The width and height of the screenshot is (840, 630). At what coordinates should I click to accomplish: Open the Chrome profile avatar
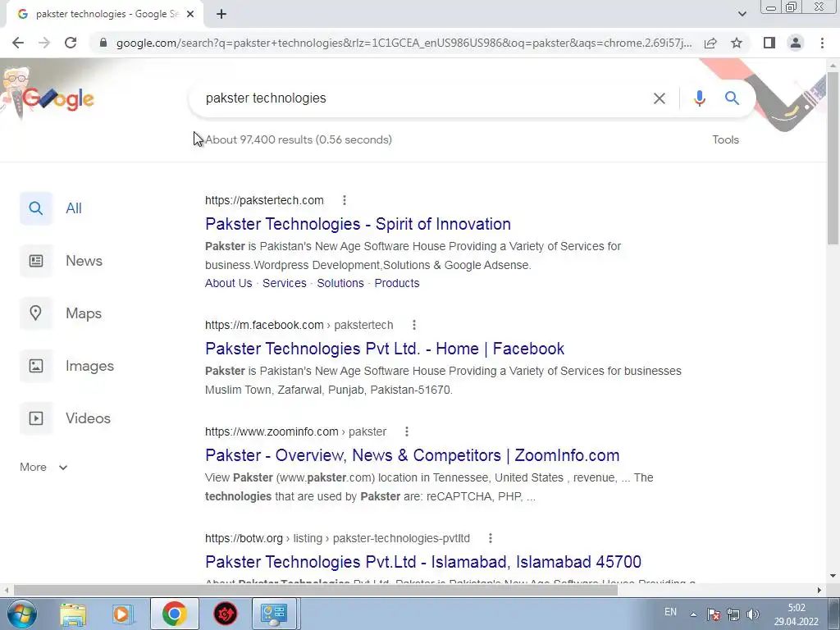[796, 43]
